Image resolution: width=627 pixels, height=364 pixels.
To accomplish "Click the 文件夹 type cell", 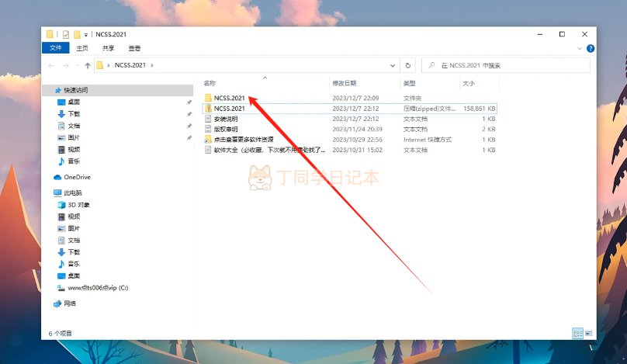I will pos(412,98).
